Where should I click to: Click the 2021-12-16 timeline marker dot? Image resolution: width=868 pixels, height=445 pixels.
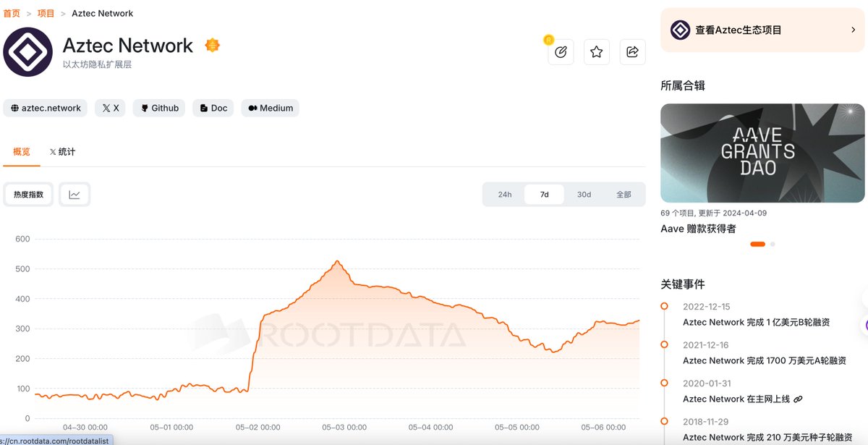coord(664,344)
